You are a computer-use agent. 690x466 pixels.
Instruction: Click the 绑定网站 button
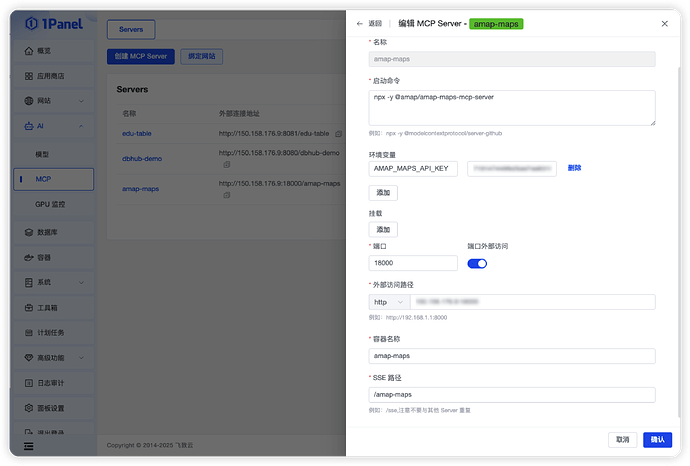[202, 56]
